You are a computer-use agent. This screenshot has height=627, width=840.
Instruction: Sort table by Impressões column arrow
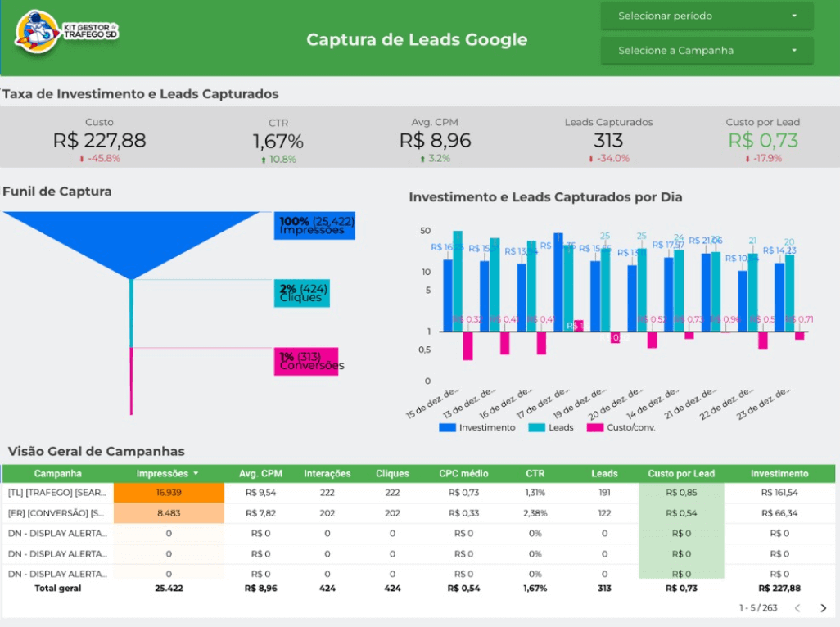(x=196, y=474)
